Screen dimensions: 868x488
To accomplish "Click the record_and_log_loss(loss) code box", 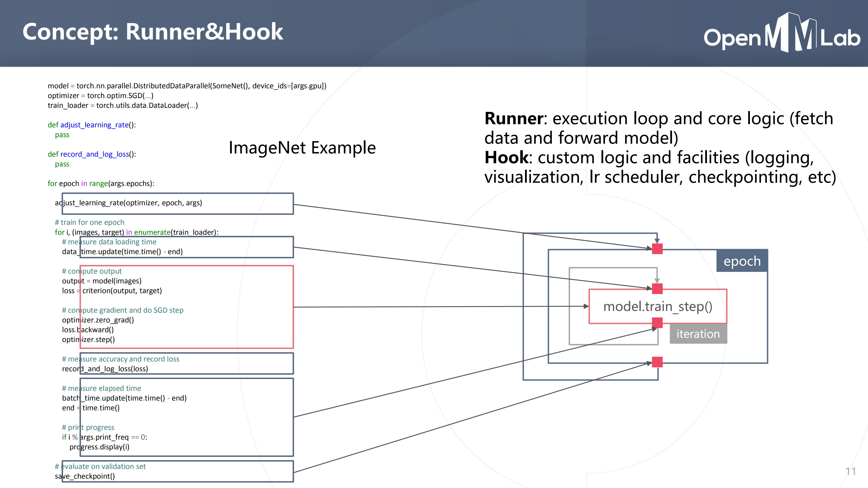I will [x=186, y=363].
